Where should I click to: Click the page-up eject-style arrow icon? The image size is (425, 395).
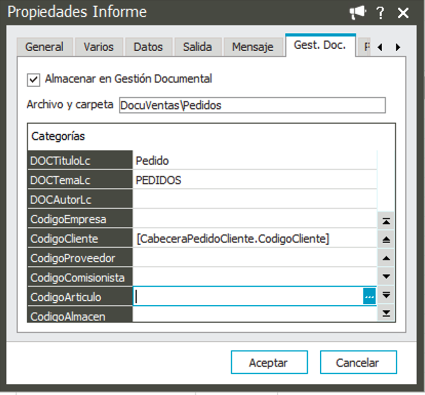386,239
